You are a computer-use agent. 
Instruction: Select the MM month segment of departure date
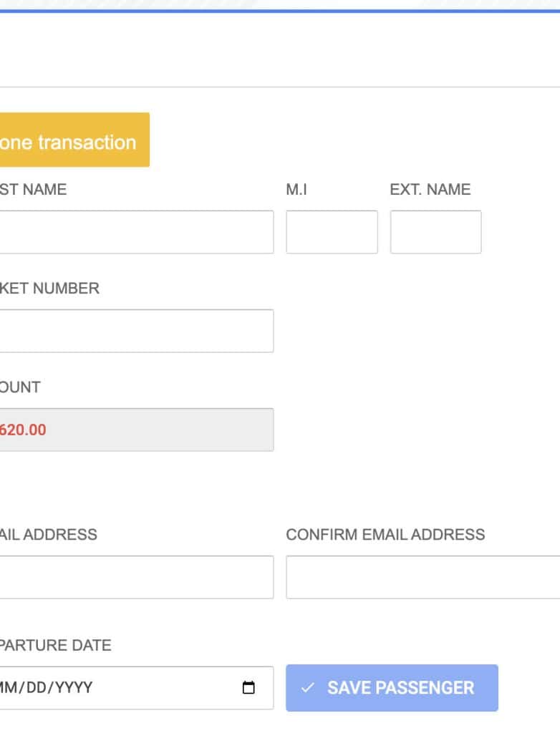point(10,688)
